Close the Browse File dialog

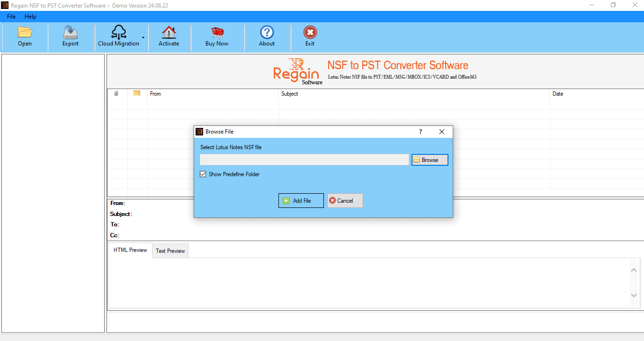(442, 132)
